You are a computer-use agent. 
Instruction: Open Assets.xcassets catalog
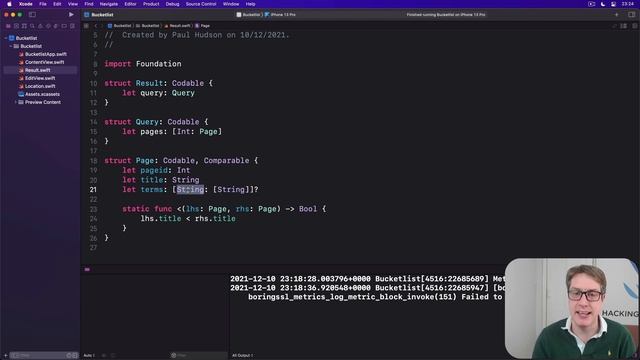point(39,94)
